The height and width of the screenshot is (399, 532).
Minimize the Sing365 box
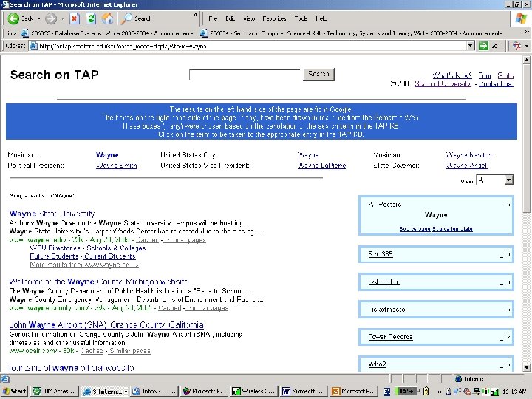(x=502, y=255)
